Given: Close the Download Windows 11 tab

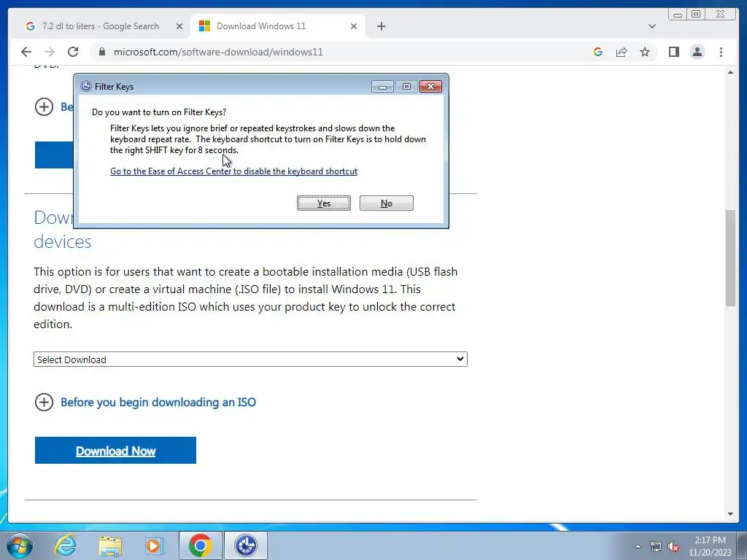Looking at the screenshot, I should [354, 26].
